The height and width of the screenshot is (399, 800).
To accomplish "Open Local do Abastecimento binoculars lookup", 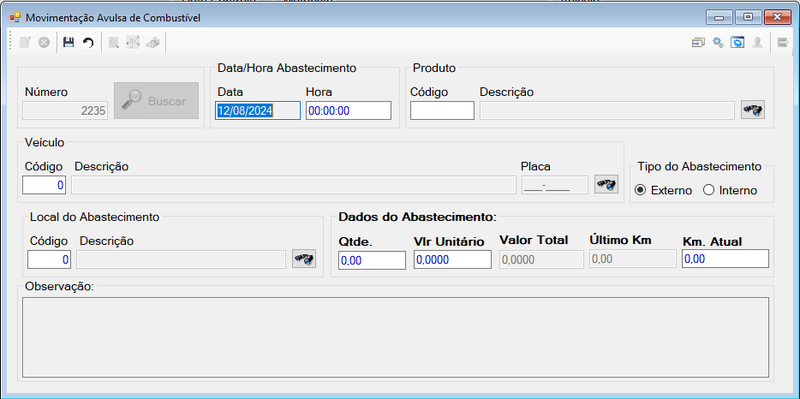I will pos(304,259).
